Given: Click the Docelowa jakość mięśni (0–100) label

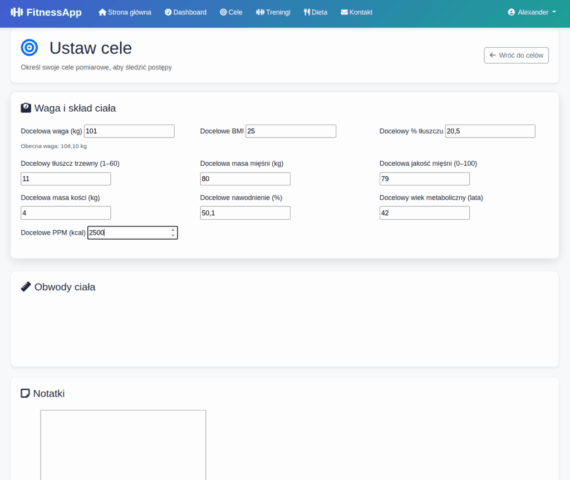Looking at the screenshot, I should 428,164.
